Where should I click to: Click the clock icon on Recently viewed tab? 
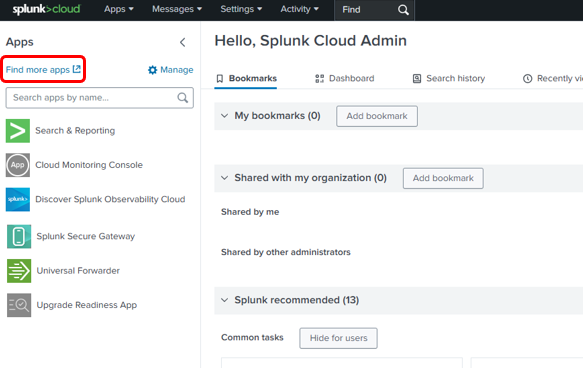[x=527, y=78]
